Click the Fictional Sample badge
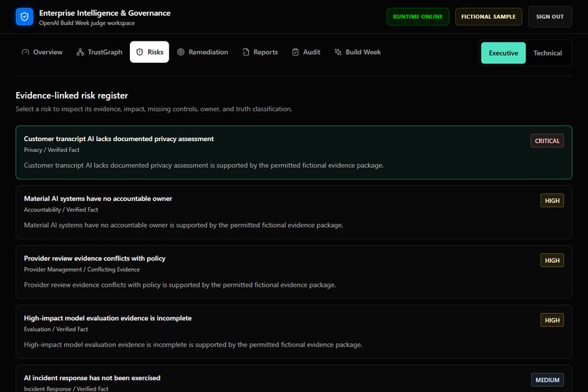Viewport: 588px width, 392px height. point(488,17)
